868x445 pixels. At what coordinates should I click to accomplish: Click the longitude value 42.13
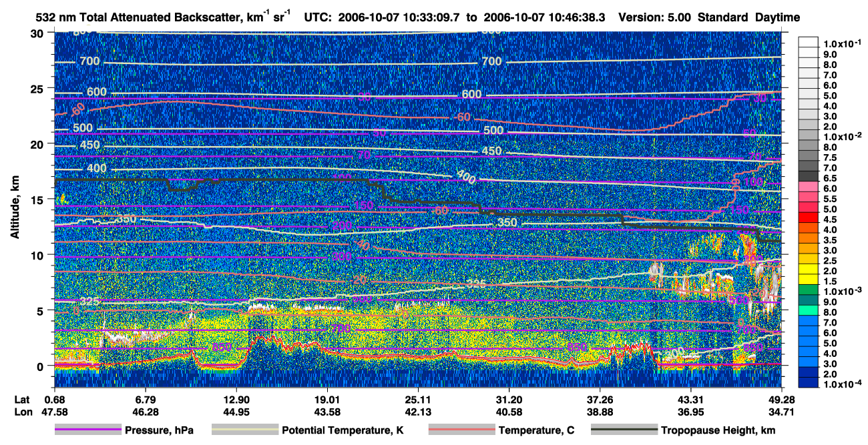pos(418,412)
